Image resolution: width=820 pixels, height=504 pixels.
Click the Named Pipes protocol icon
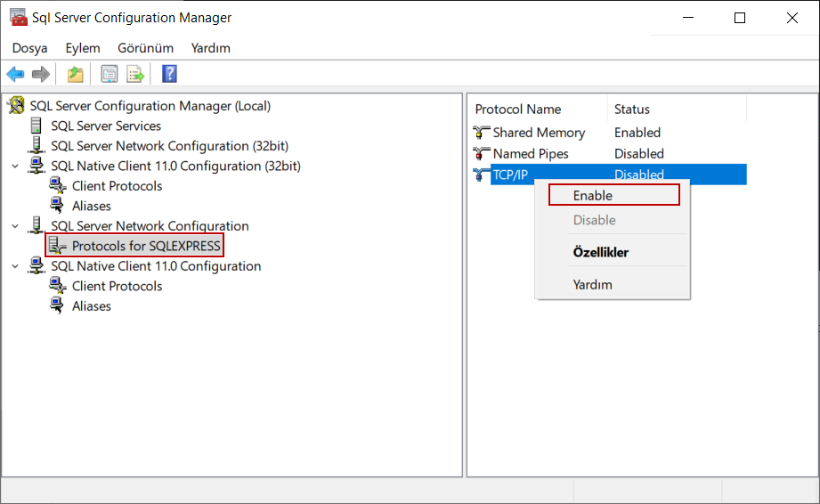(x=482, y=154)
